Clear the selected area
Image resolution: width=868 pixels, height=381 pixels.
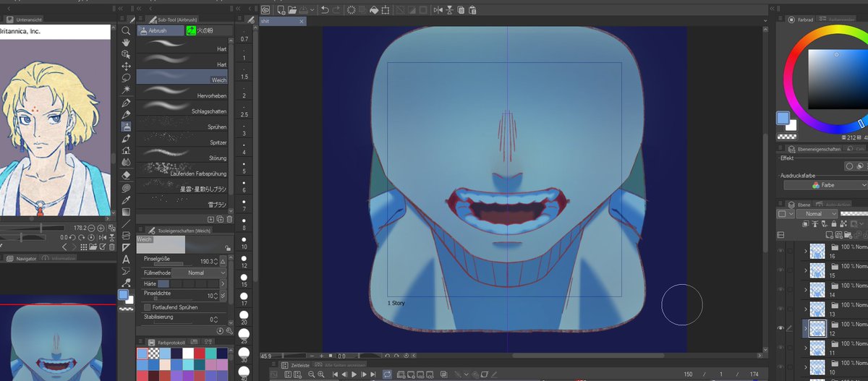(x=352, y=9)
